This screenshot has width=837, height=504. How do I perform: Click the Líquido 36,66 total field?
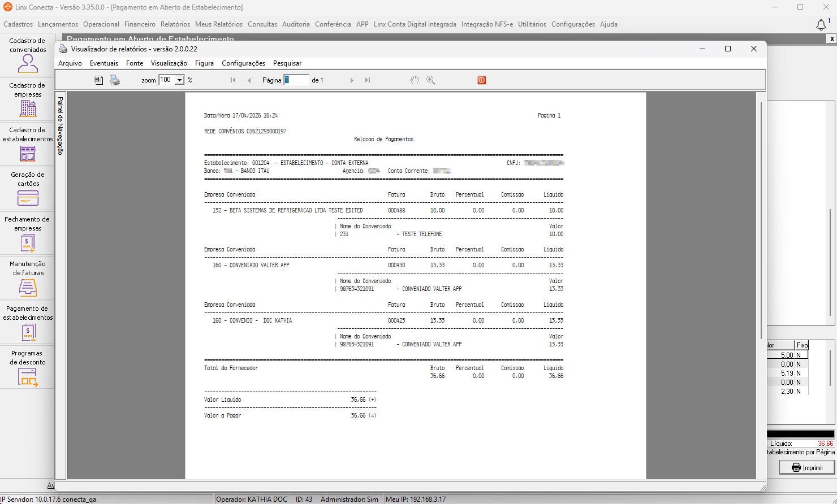(801, 444)
